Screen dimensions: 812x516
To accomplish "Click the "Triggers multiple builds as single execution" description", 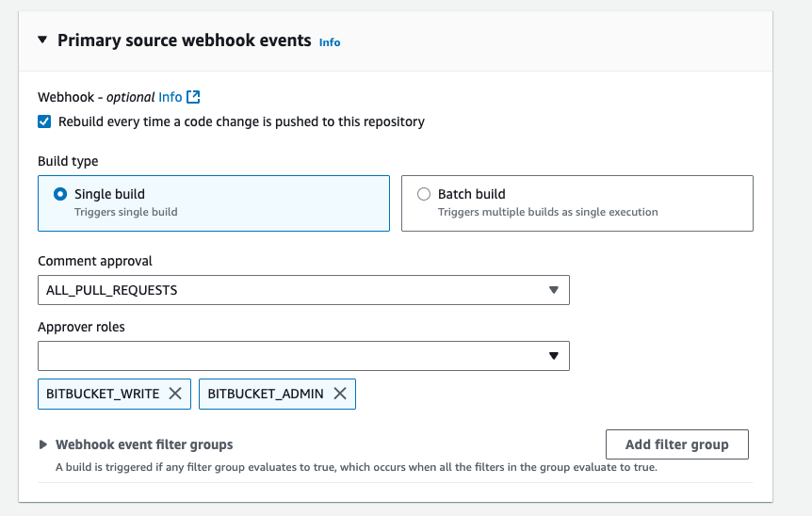I will pos(547,212).
